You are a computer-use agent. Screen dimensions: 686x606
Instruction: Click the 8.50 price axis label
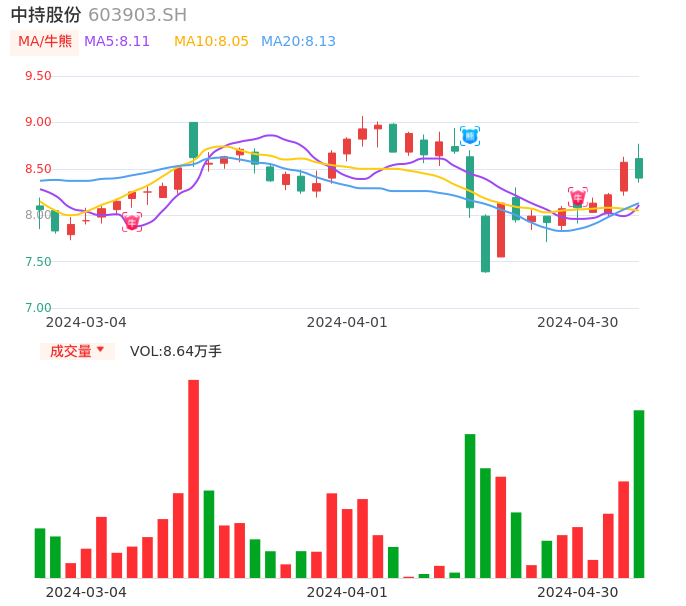pyautogui.click(x=38, y=169)
